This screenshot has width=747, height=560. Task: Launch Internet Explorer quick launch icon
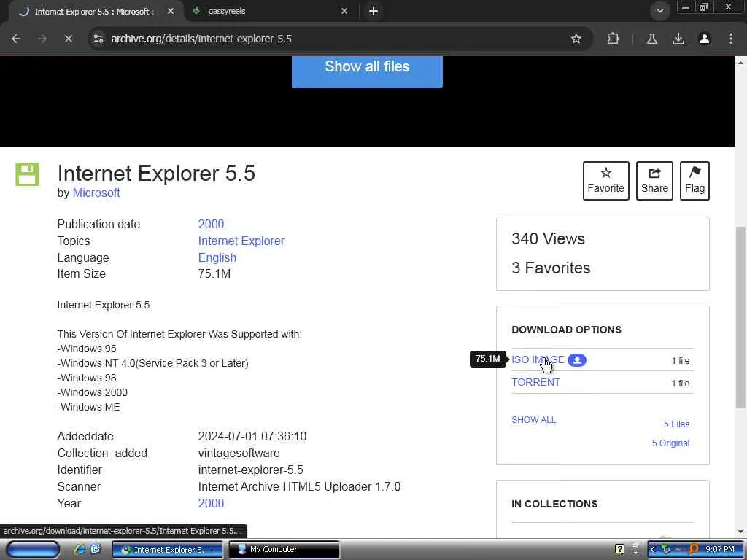pos(80,549)
